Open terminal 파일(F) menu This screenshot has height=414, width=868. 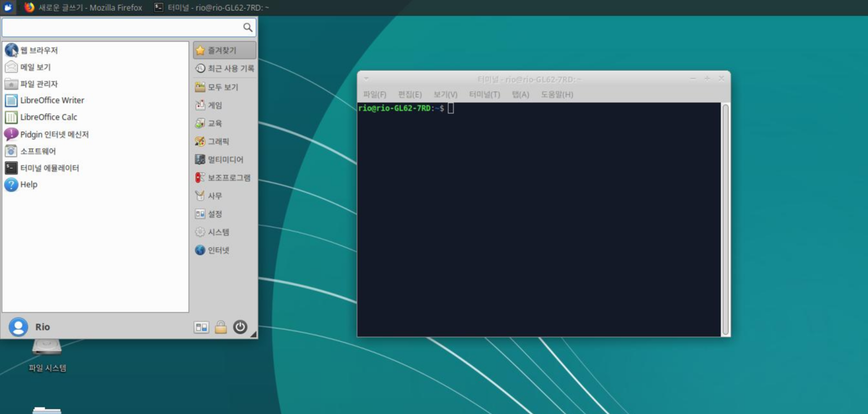tap(374, 94)
